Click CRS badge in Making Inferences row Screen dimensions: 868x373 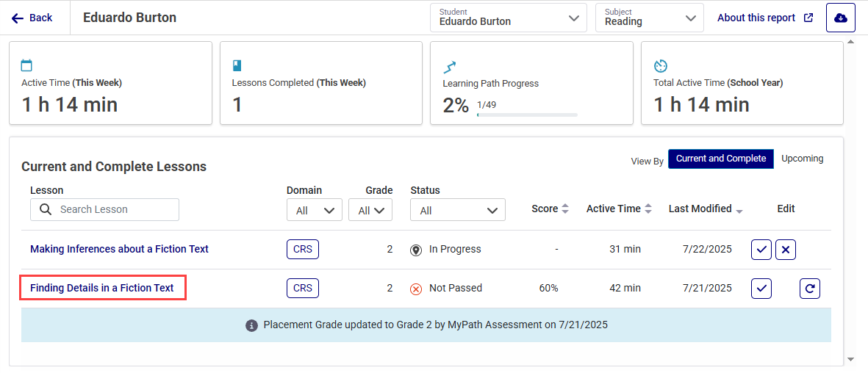[x=303, y=249]
